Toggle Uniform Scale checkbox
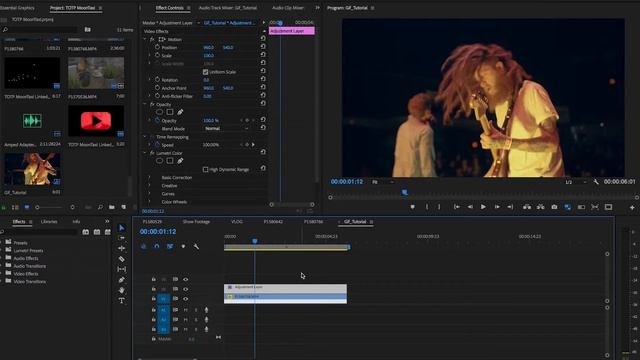Screen dimensions: 640x360 tap(205, 72)
